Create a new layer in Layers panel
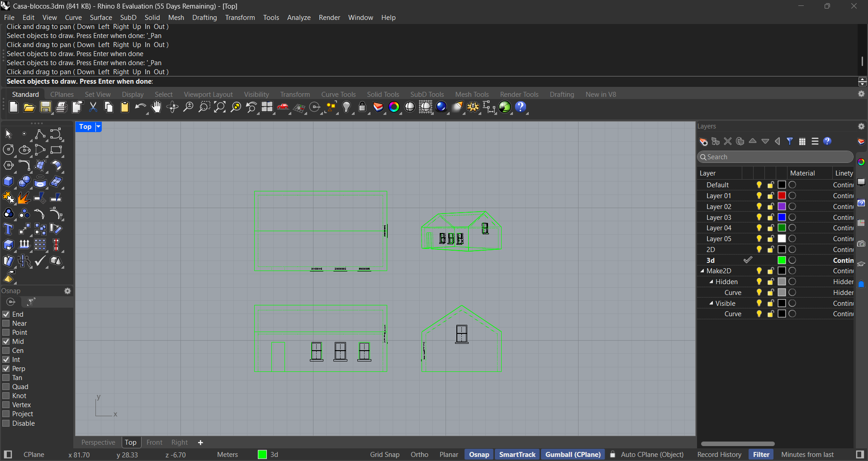Screen dimensions: 868x461 pyautogui.click(x=703, y=141)
